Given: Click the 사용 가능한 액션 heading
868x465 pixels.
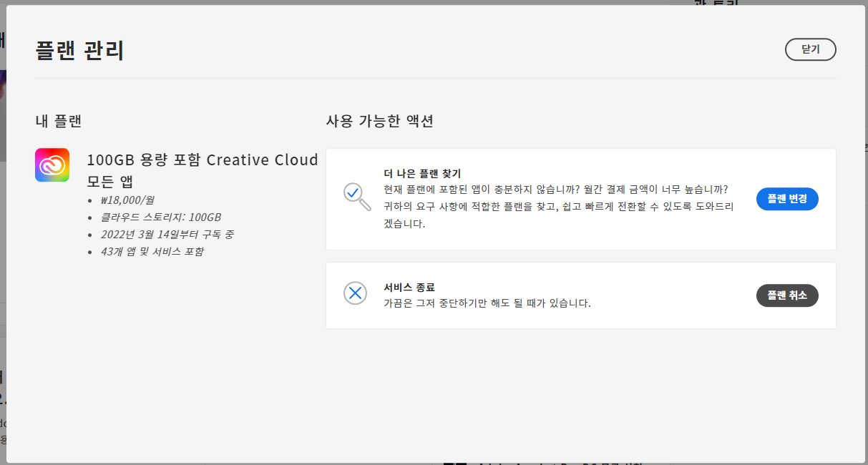Looking at the screenshot, I should click(x=379, y=121).
